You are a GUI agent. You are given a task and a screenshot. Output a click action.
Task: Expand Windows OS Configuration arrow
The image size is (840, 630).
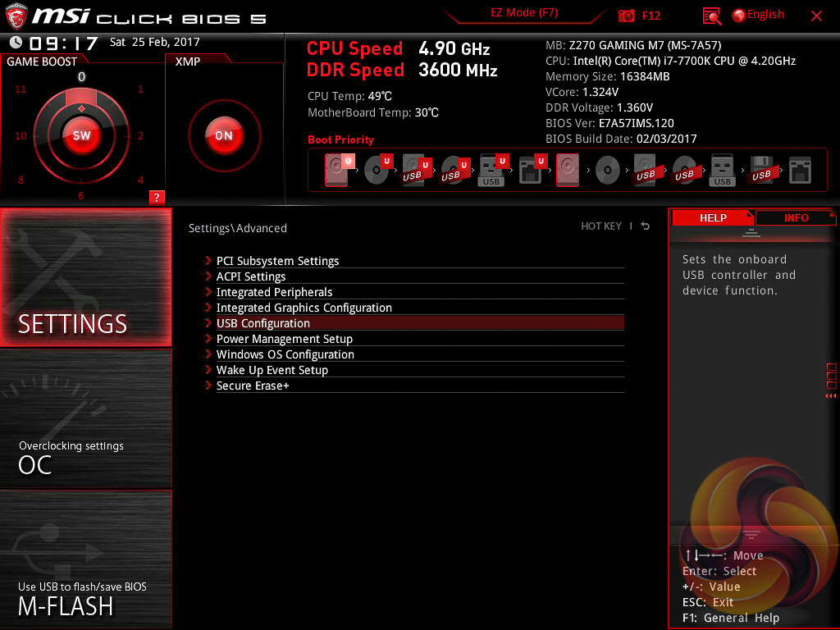(208, 354)
